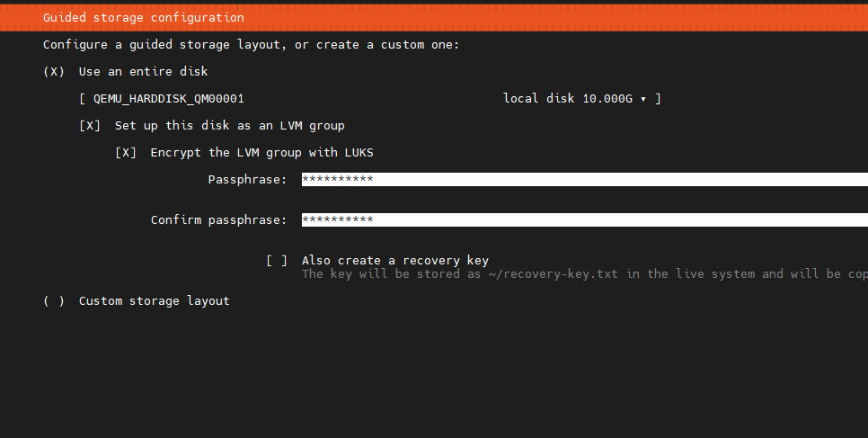Image resolution: width=868 pixels, height=438 pixels.
Task: Click the 'Configure a guided storage layout' instruction text
Action: pos(251,44)
